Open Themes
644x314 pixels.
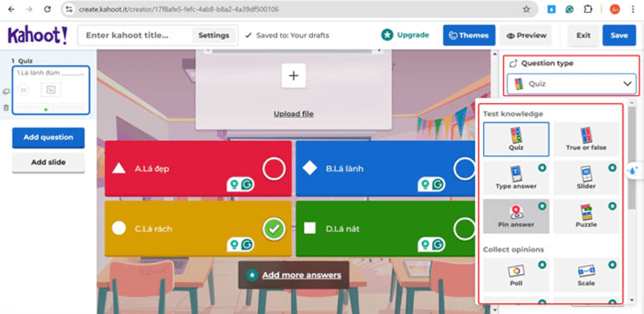(x=469, y=35)
